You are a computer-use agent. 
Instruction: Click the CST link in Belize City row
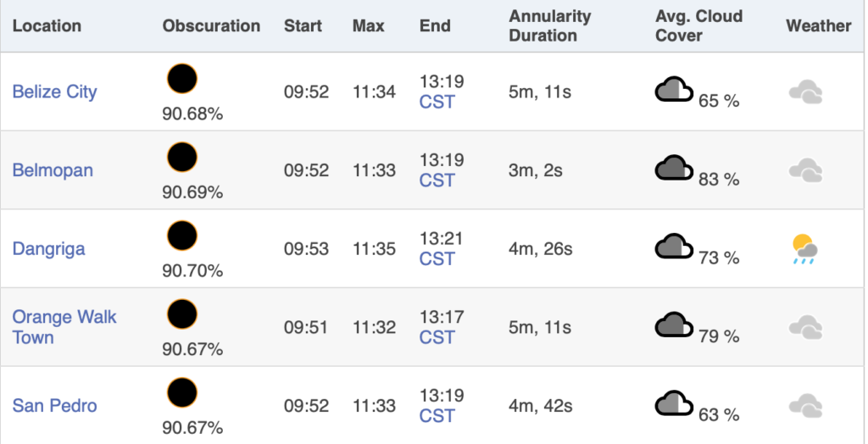(437, 102)
